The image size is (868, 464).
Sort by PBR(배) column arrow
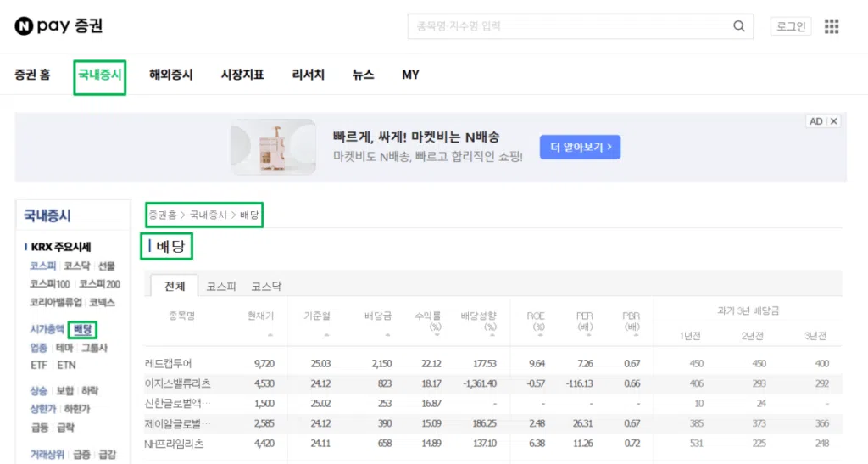[636, 335]
